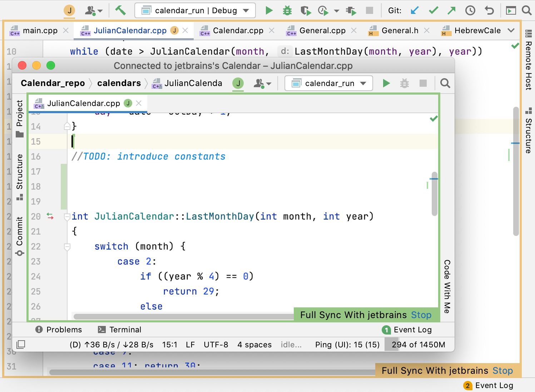Open Git history clock icon

pos(470,10)
